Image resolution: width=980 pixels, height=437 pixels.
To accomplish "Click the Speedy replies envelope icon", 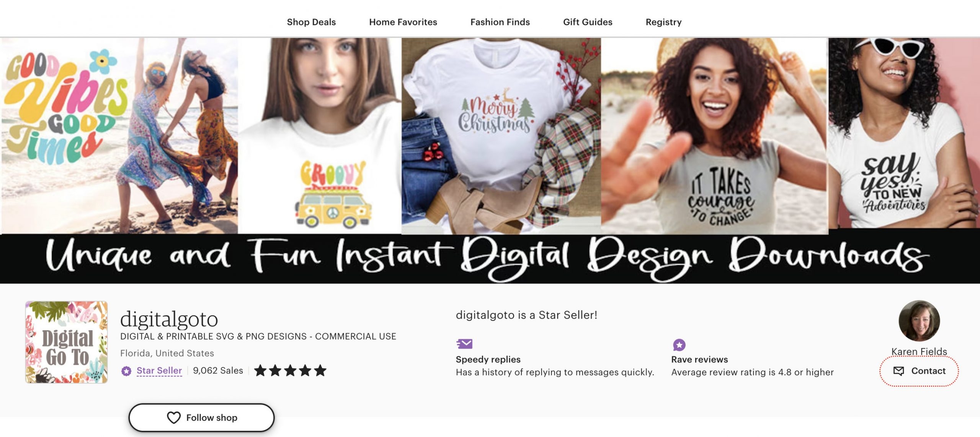I will 464,344.
